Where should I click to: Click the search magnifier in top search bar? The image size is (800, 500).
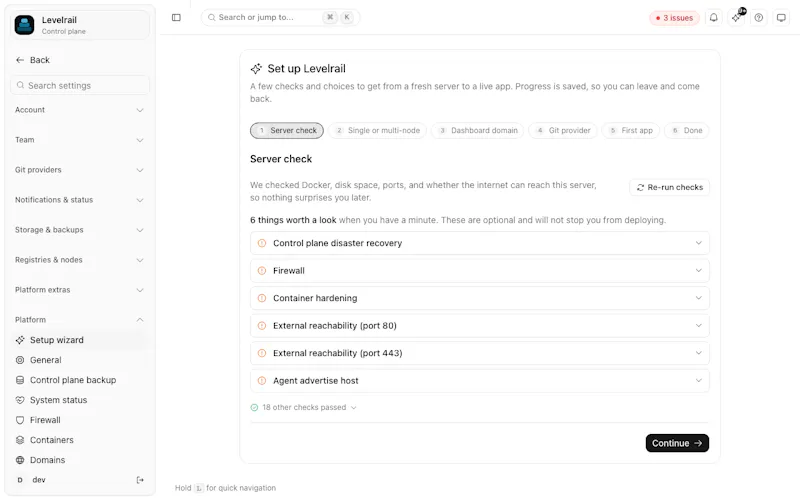click(x=211, y=17)
